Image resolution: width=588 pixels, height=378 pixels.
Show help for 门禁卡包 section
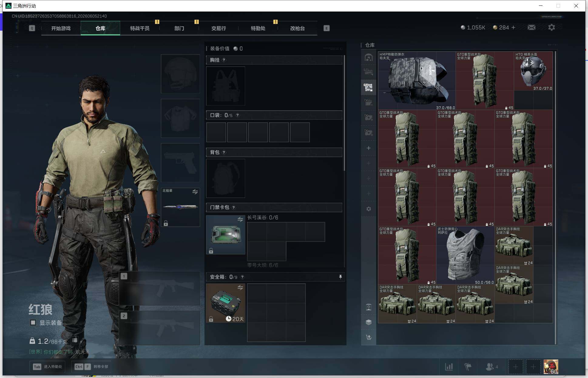coord(233,208)
